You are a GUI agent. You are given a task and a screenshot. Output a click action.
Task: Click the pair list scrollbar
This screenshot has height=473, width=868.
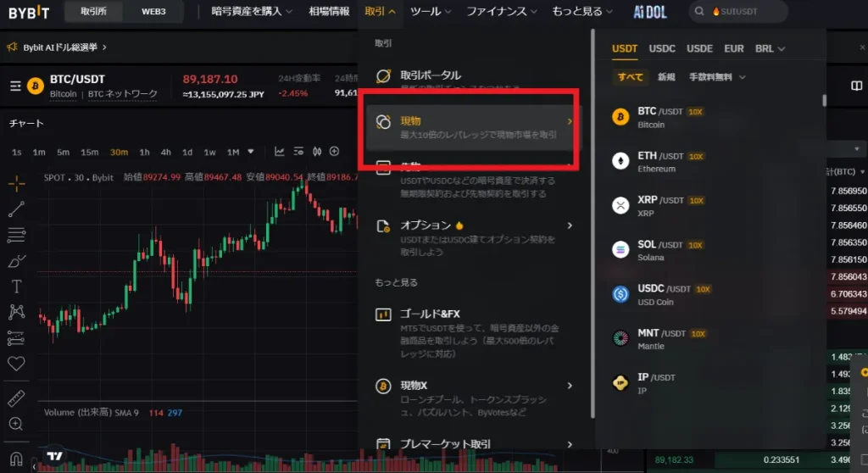click(824, 100)
